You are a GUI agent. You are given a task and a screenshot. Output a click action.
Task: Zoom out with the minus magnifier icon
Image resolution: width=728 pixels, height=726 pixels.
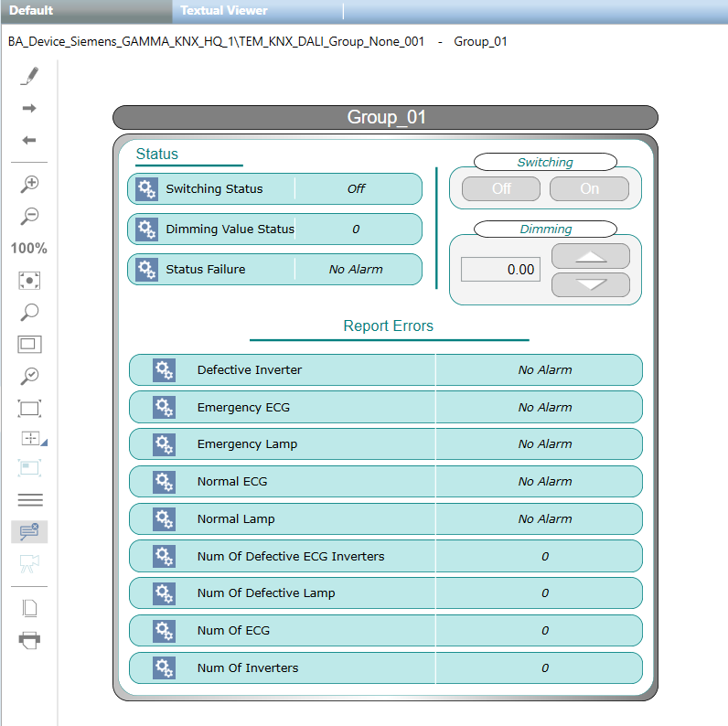click(30, 216)
